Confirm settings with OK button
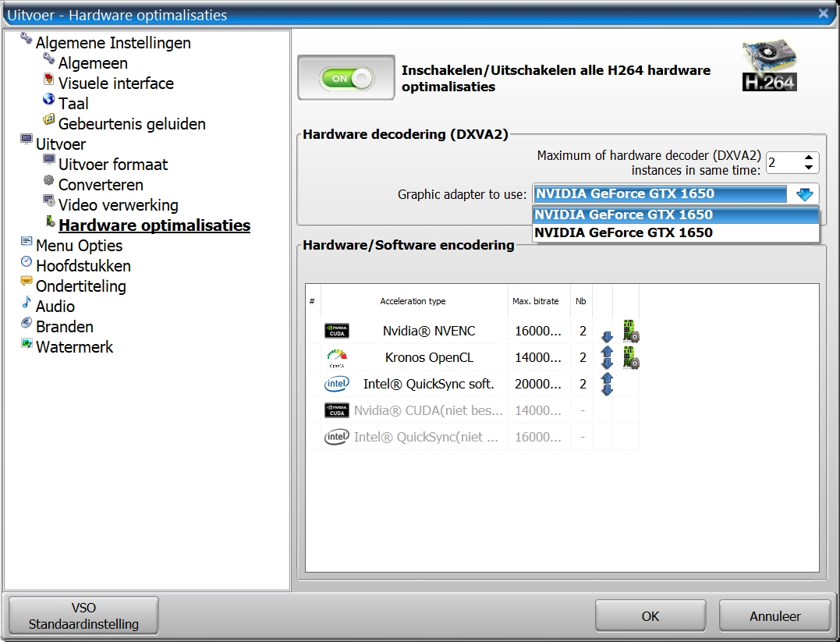This screenshot has height=642, width=840. 650,616
